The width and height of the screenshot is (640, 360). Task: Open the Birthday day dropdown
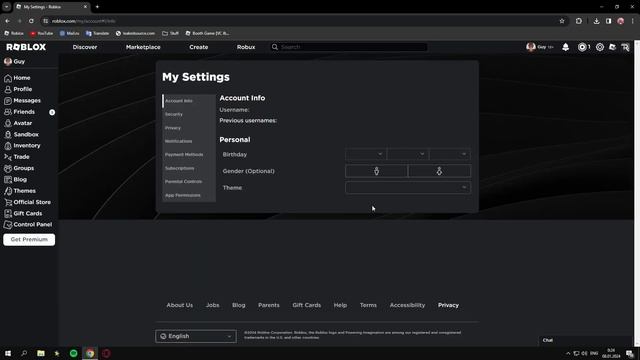408,154
